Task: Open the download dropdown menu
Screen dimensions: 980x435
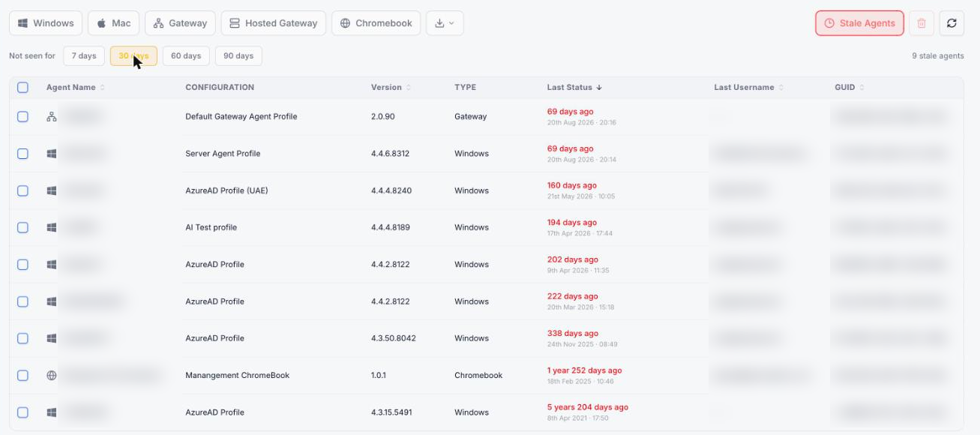Action: click(445, 23)
